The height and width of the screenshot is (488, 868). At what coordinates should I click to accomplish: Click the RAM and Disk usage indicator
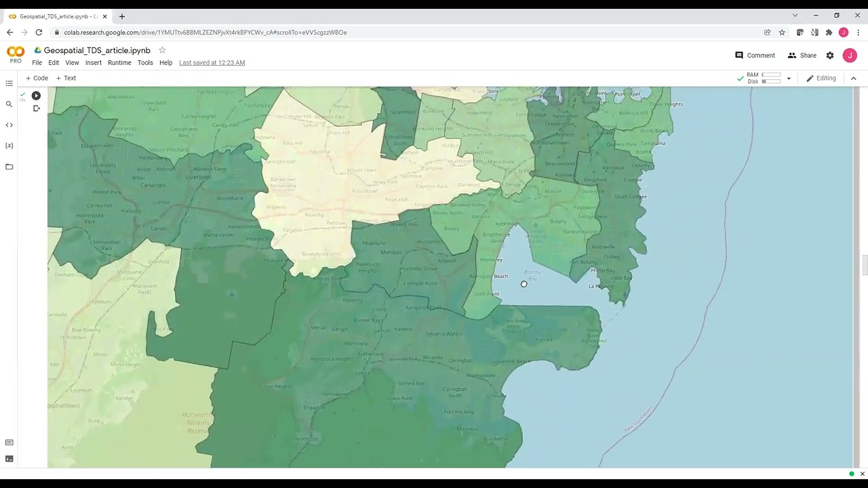tap(764, 78)
